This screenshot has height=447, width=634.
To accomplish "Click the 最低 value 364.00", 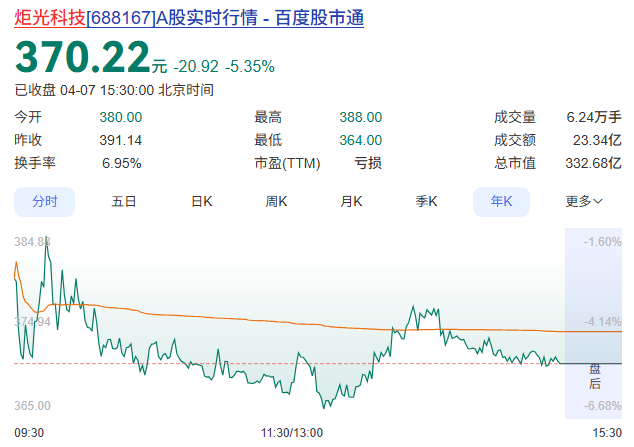I will click(x=360, y=140).
